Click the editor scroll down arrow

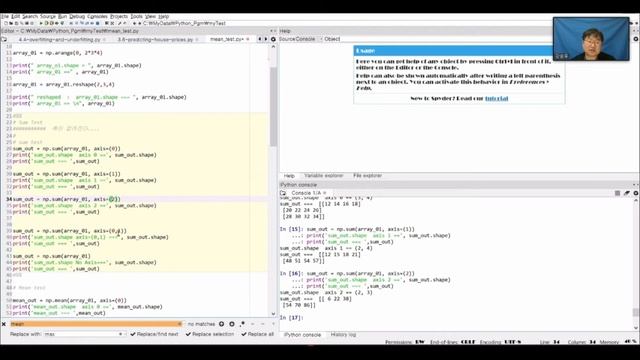coord(273,314)
